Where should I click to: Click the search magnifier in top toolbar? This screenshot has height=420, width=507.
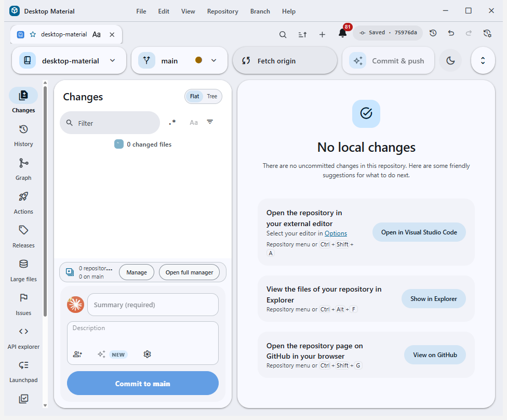[x=283, y=34]
